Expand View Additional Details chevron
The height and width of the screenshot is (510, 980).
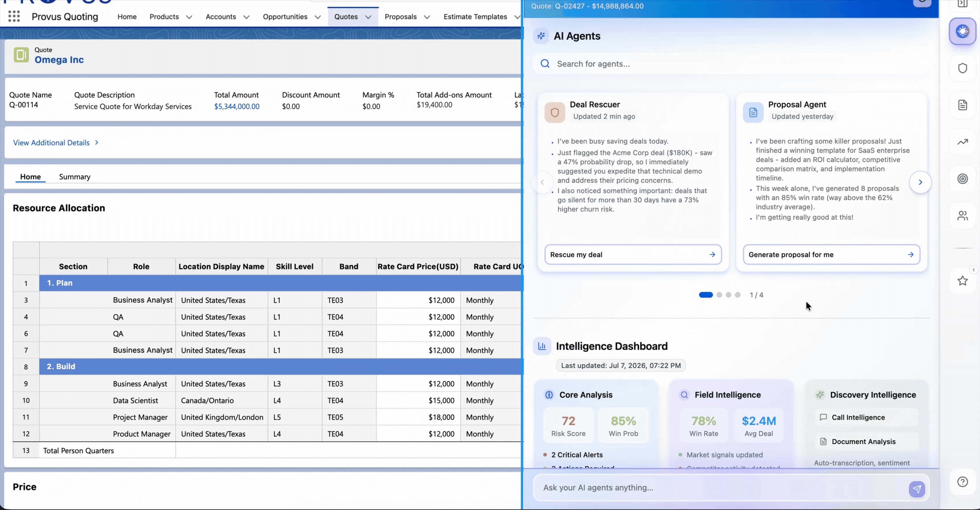[x=97, y=143]
